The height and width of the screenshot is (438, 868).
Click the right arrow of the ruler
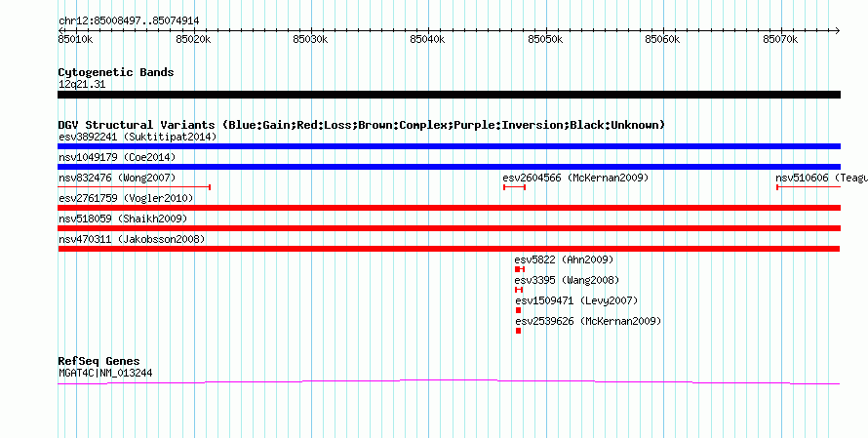(838, 30)
